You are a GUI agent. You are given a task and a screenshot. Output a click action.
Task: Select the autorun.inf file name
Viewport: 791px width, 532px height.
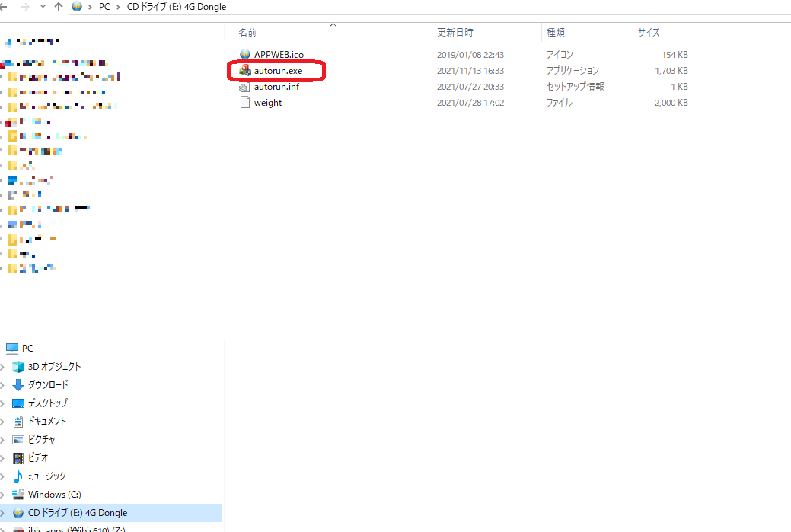276,87
